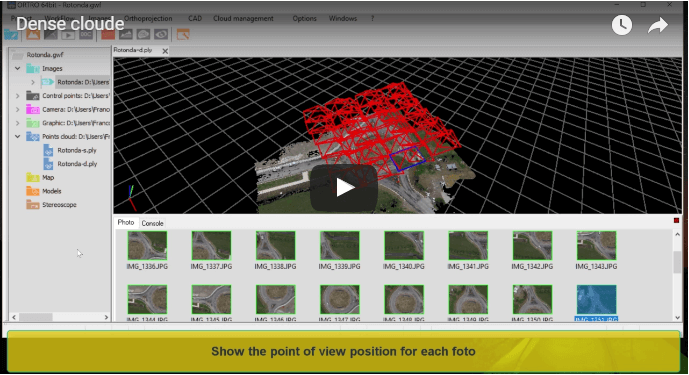Viewport: 689px width, 375px height.
Task: Click the Watch later clock icon
Action: (x=622, y=25)
